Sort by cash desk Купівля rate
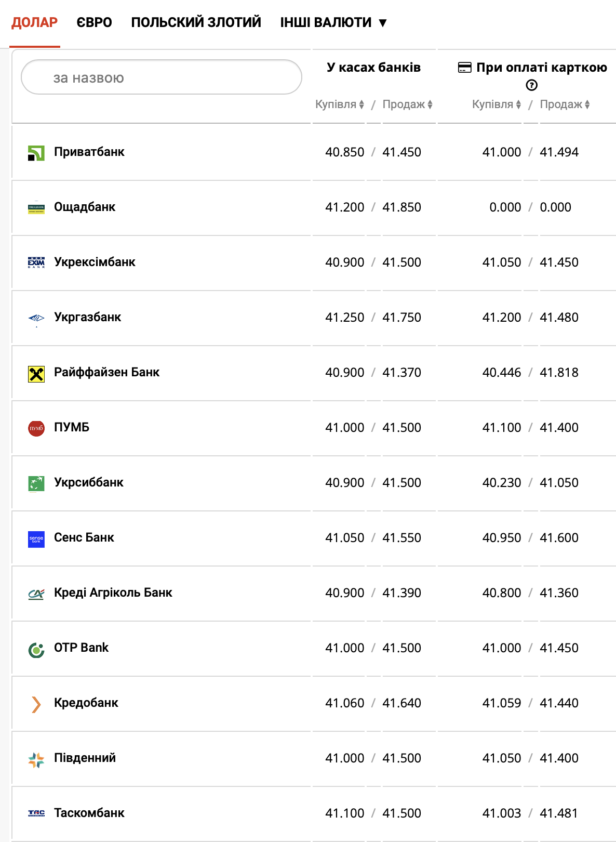This screenshot has width=616, height=842. tap(340, 104)
